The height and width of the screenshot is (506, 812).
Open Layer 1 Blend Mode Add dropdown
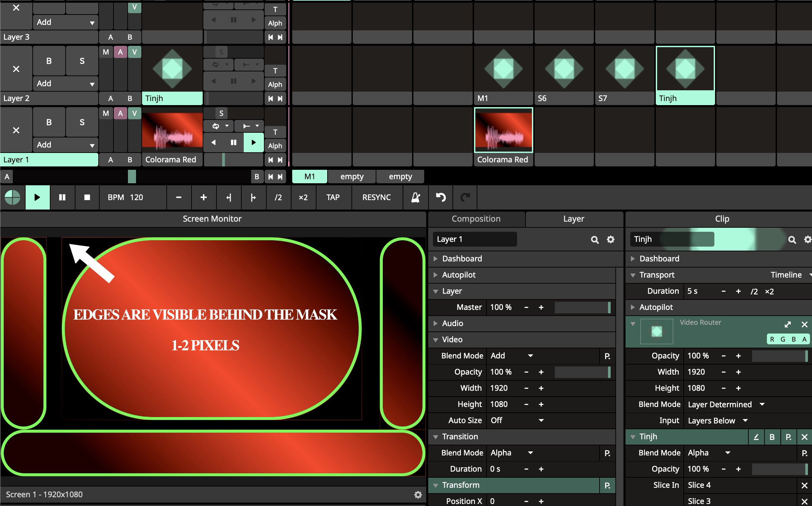pos(512,356)
